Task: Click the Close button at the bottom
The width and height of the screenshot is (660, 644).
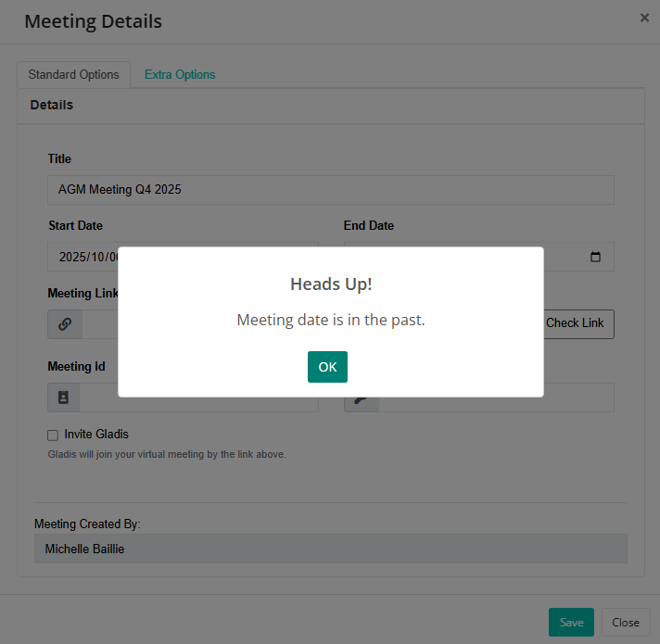Action: 626,622
